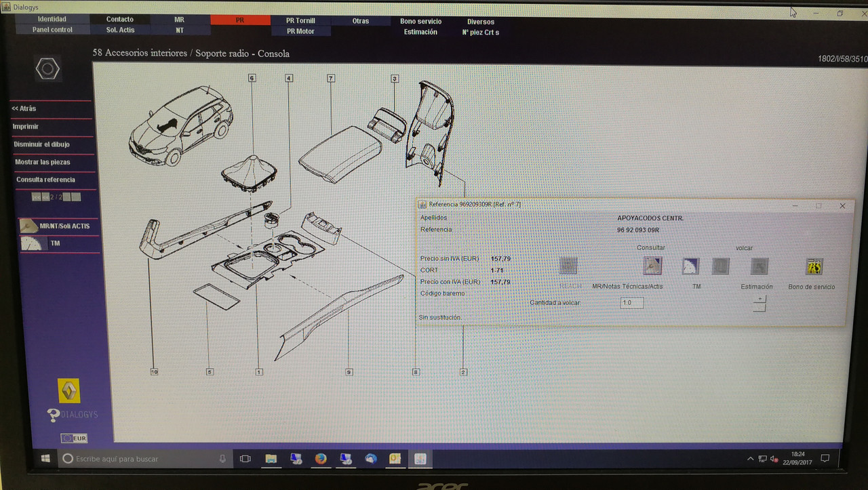Click the Estimación icon under volcar
The height and width of the screenshot is (490, 868).
coord(759,266)
